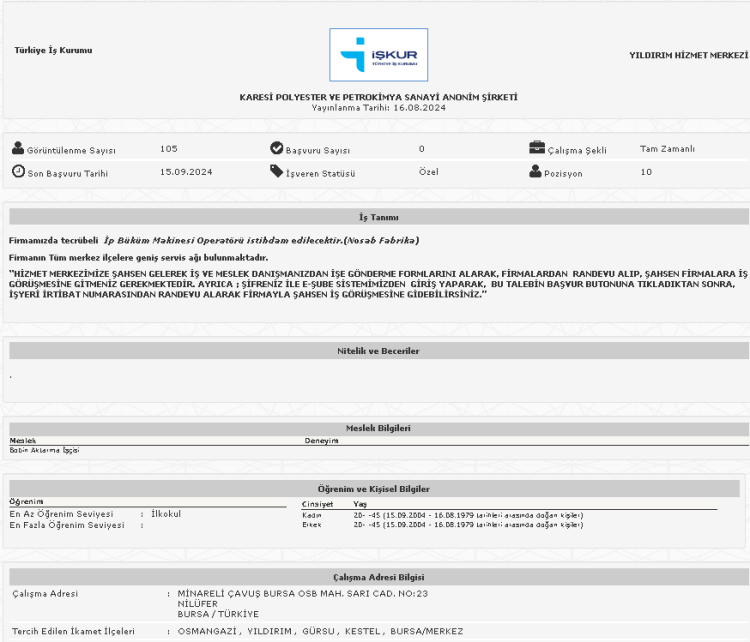Click the Tam Zamanlı work type value
The width and height of the screenshot is (750, 642).
[x=667, y=149]
